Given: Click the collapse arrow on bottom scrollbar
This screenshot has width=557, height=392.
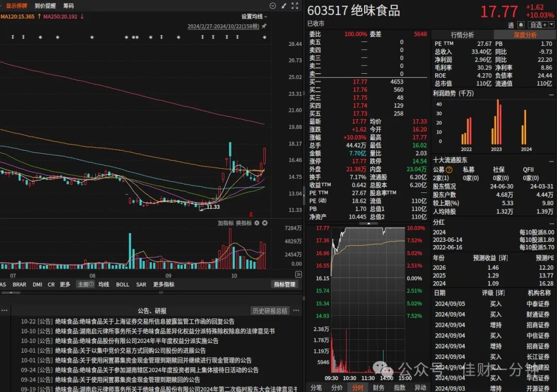Looking at the screenshot, I should [11, 292].
